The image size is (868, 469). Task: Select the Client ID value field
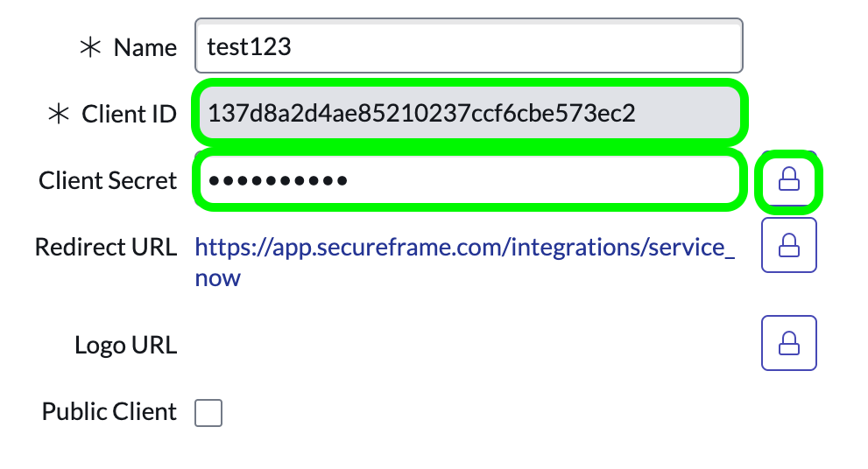point(469,113)
